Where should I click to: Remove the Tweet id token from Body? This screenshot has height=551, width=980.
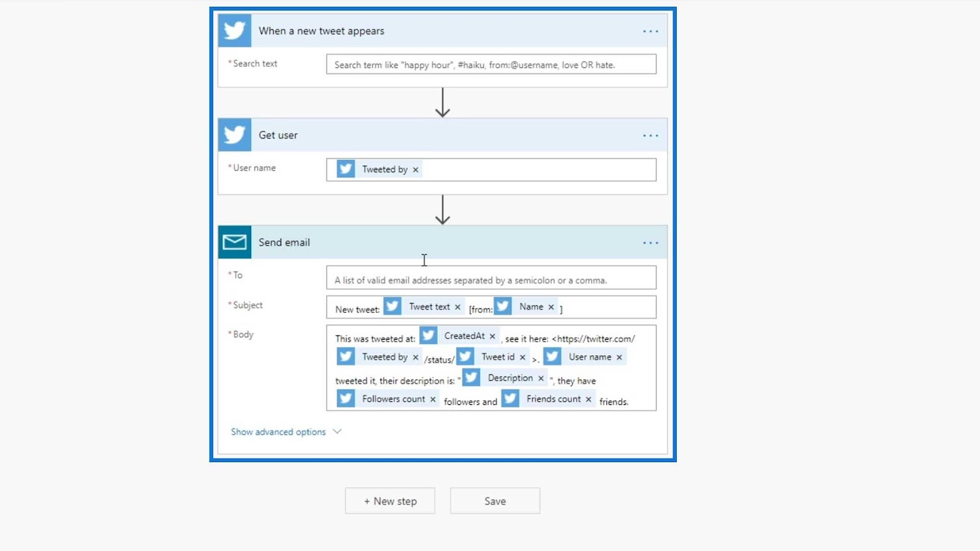click(522, 357)
